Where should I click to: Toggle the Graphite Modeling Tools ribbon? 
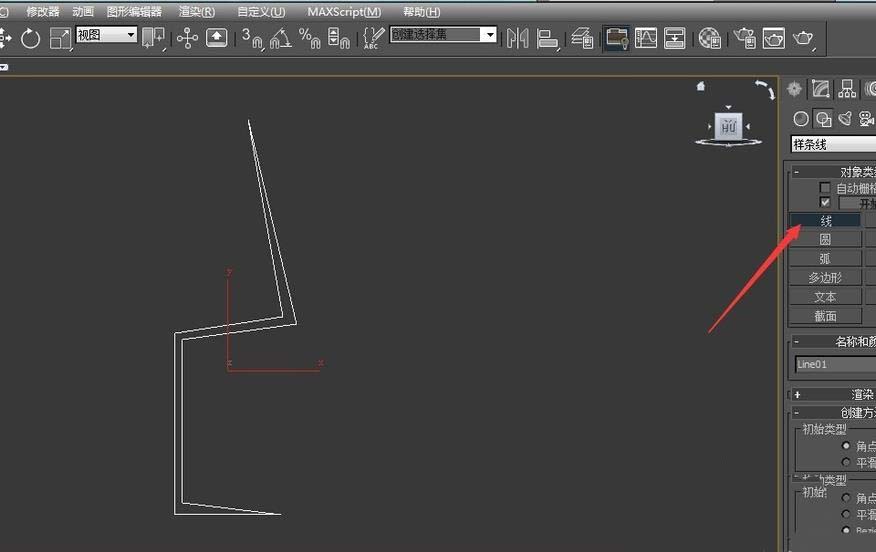(x=617, y=39)
